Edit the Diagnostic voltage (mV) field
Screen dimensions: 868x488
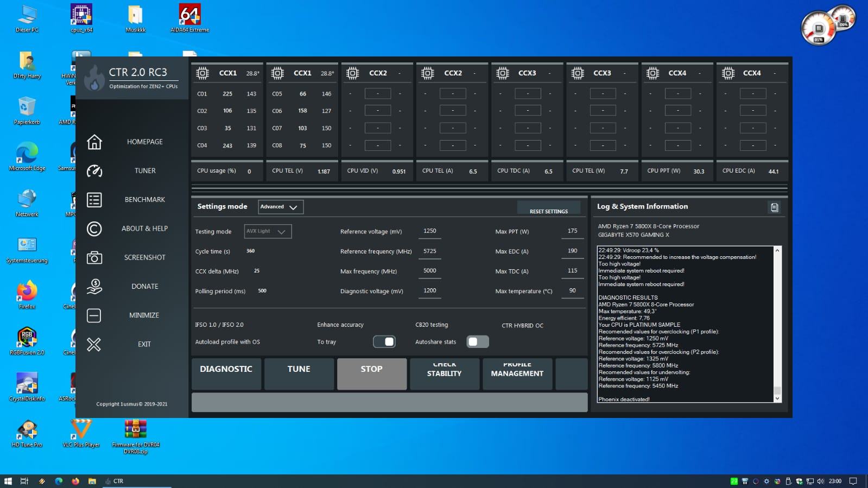[430, 291]
